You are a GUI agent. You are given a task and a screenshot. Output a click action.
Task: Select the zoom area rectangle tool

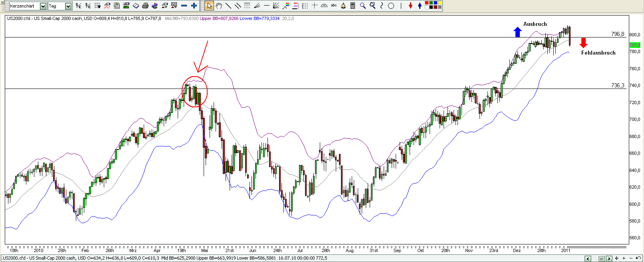pos(373,6)
